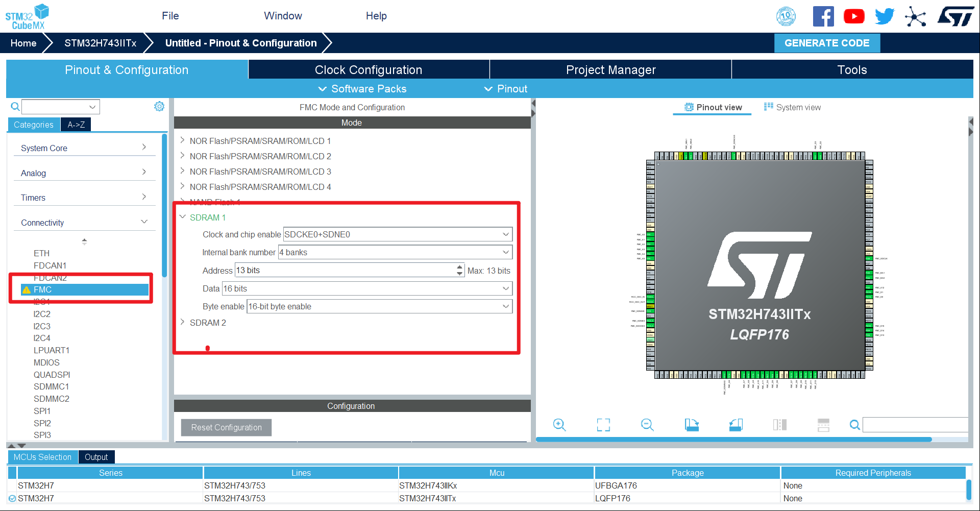The height and width of the screenshot is (511, 980).
Task: Open the Internal bank number dropdown
Action: click(505, 252)
